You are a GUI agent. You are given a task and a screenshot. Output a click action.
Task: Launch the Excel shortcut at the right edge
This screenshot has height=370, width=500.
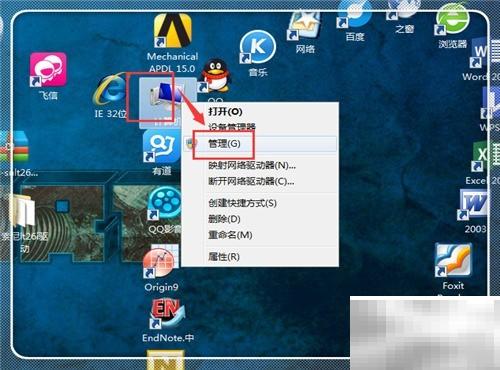click(x=485, y=157)
